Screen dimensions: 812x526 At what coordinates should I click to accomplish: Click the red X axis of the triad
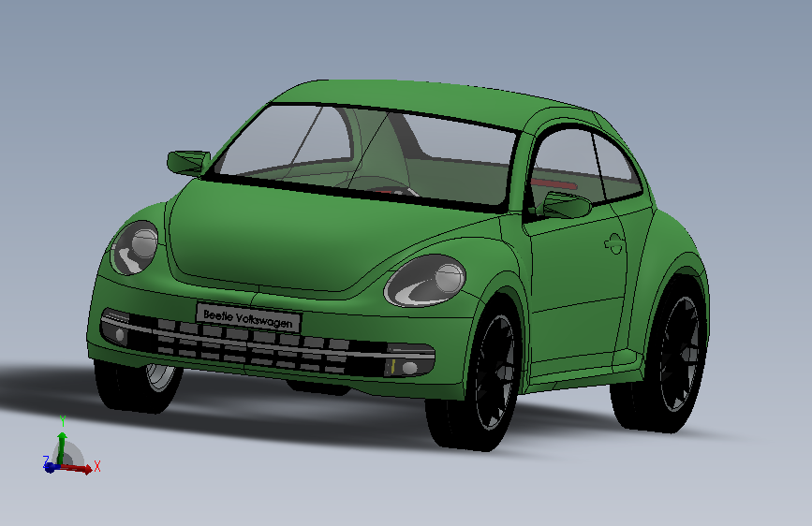[78, 468]
